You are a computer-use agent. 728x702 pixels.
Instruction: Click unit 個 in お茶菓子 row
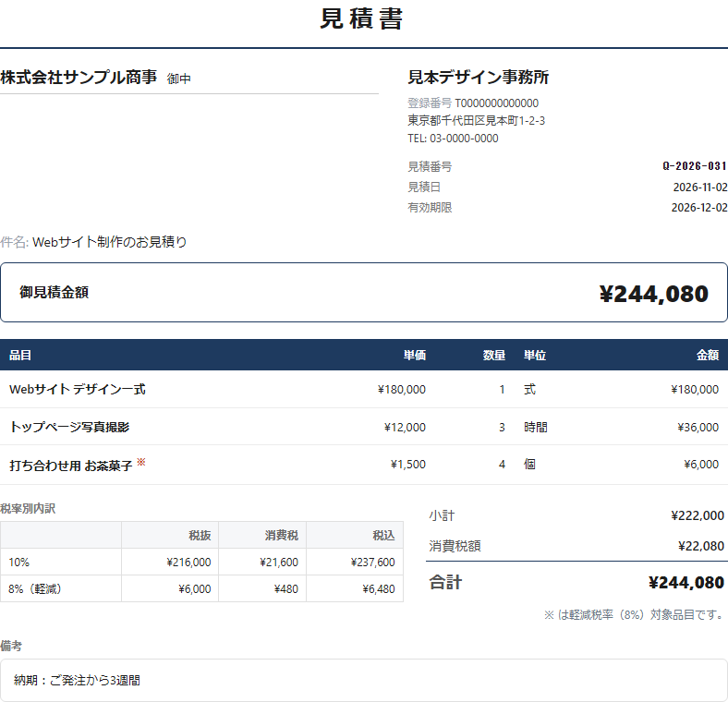529,465
